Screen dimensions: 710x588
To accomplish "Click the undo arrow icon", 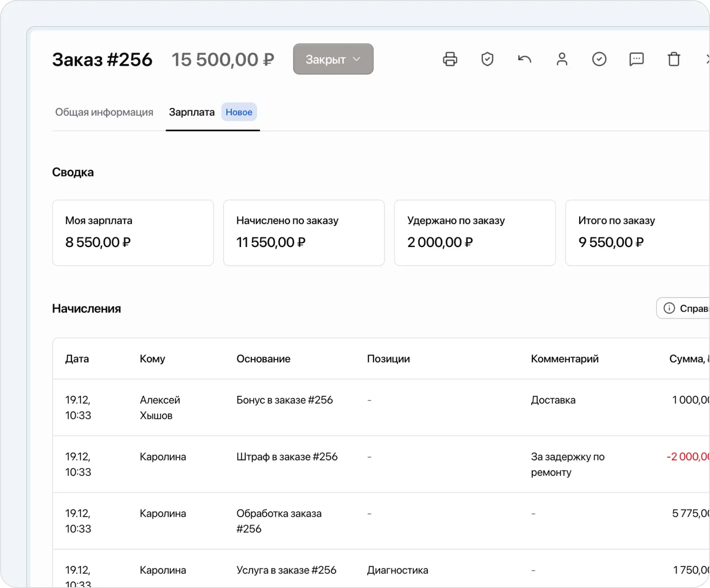I will (x=525, y=59).
